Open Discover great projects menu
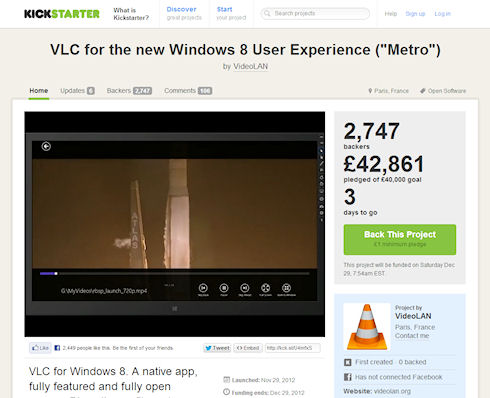The image size is (490, 398). click(x=184, y=13)
